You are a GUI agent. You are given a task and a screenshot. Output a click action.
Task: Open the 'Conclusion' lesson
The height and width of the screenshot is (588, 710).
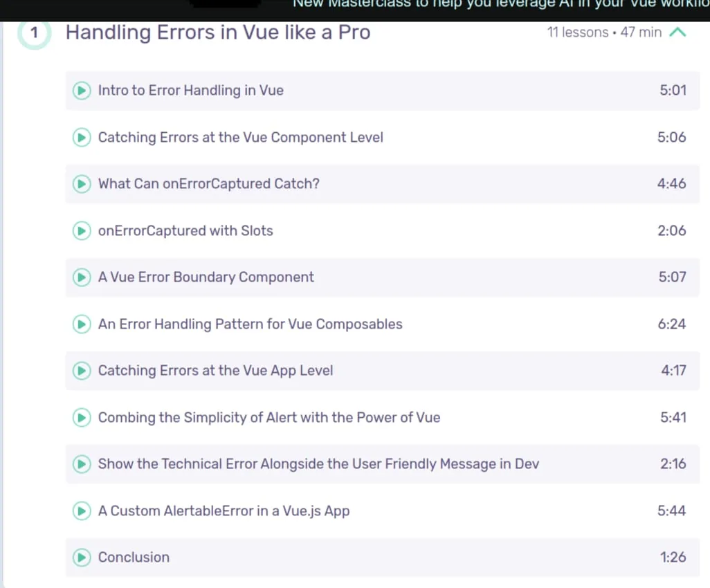(383, 558)
